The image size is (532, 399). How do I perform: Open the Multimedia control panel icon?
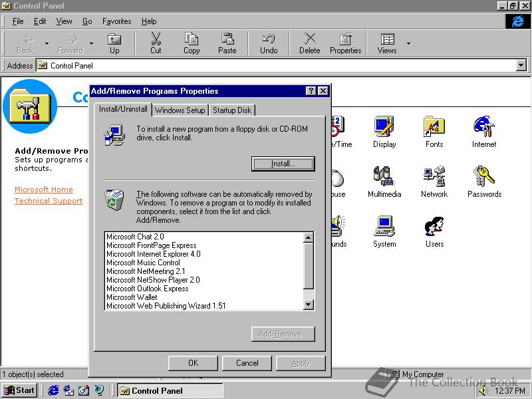point(384,182)
